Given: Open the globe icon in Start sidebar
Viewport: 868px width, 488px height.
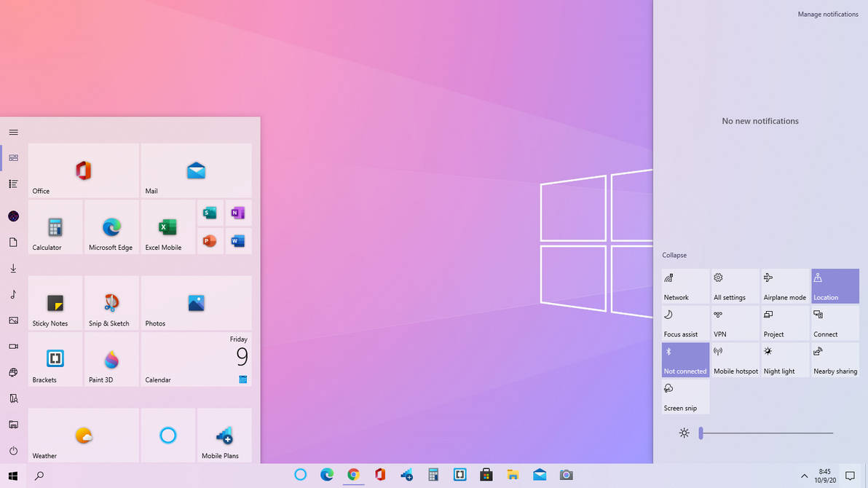Looking at the screenshot, I should pos(13,372).
